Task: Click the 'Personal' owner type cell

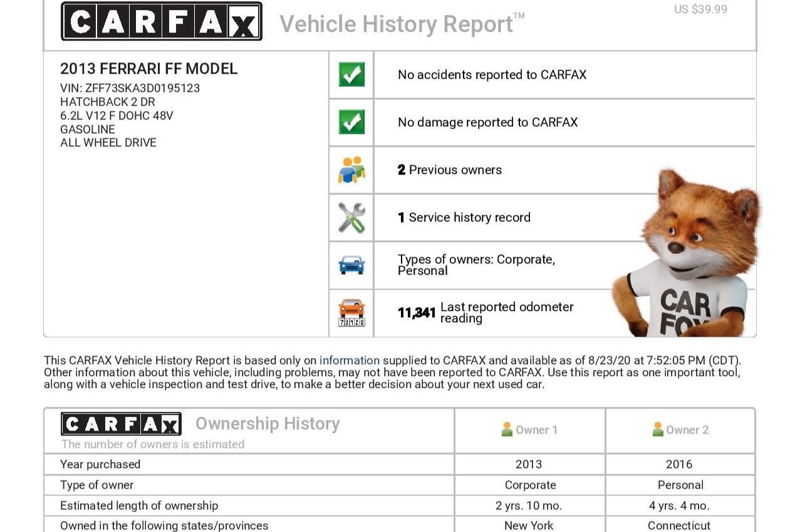Action: tap(680, 485)
